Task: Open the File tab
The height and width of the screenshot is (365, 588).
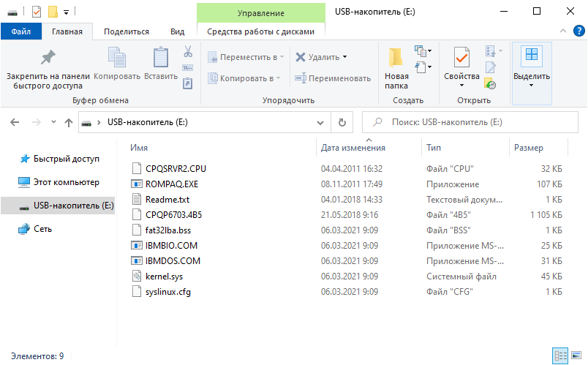Action: coord(21,31)
